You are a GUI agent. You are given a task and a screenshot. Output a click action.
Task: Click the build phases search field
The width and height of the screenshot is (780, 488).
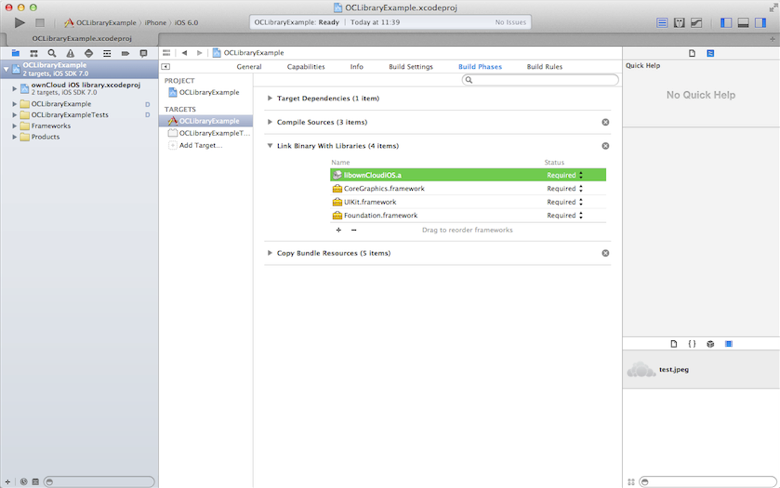point(540,80)
